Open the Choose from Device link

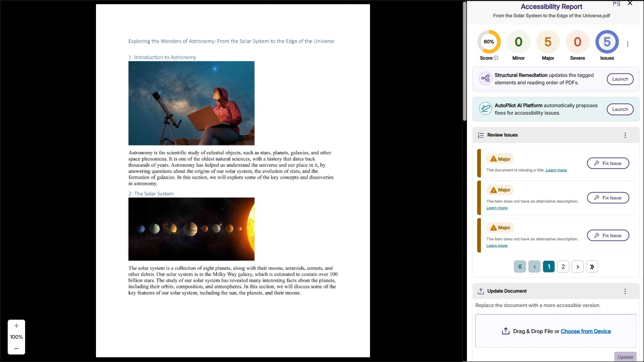tap(585, 331)
